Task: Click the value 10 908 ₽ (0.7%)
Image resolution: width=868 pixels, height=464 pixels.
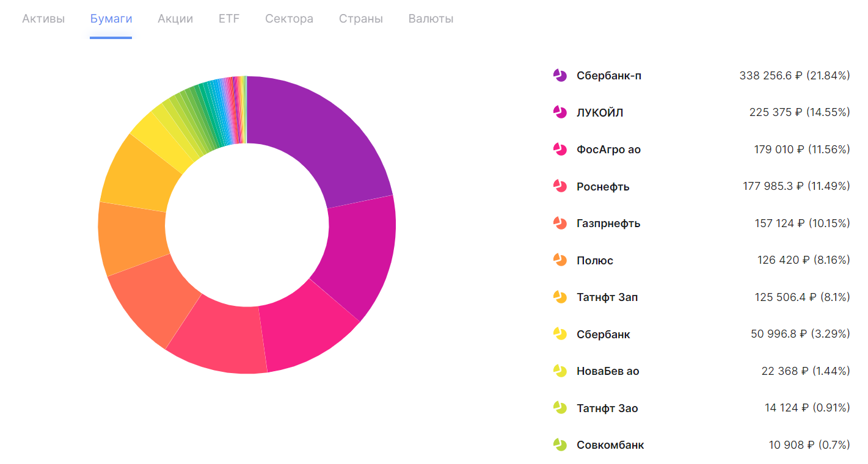Action: [809, 445]
